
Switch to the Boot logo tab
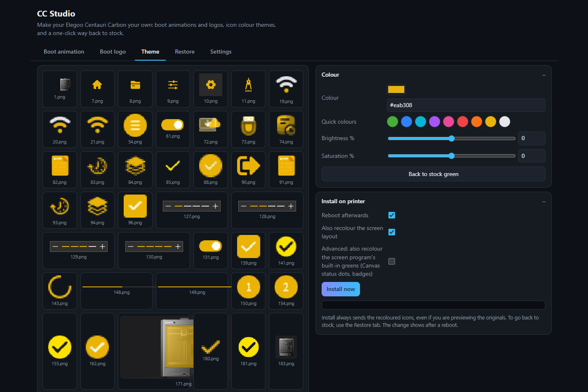coord(113,52)
